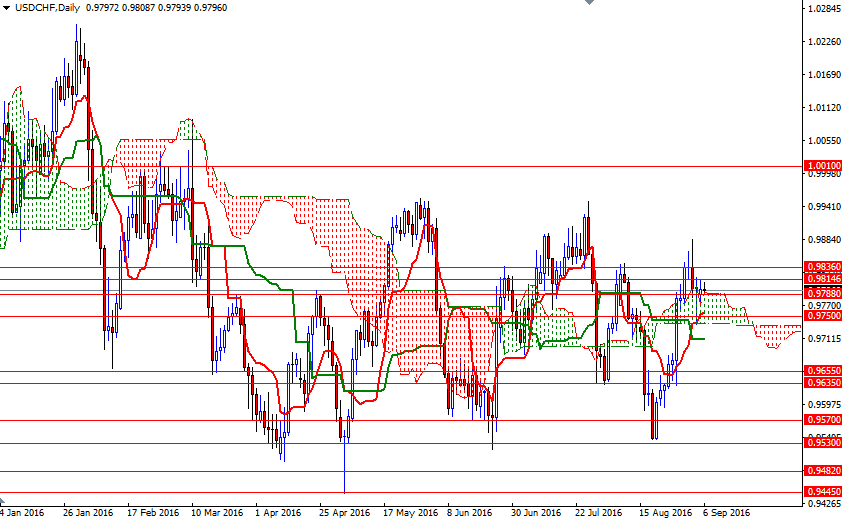Image resolution: width=844 pixels, height=520 pixels.
Task: Click the 0.94265 price axis value
Action: click(825, 504)
